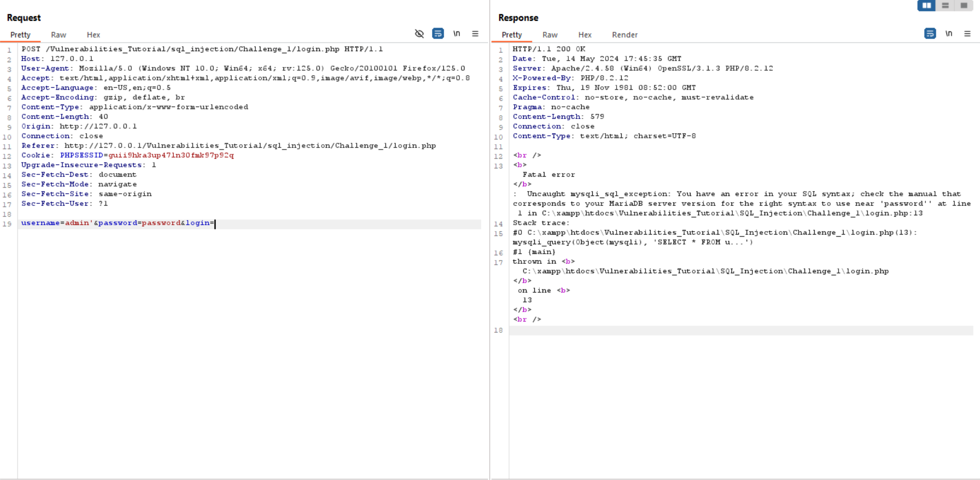Click empty line 18 in Response editor
Viewport: 980px width, 480px height.
741,331
